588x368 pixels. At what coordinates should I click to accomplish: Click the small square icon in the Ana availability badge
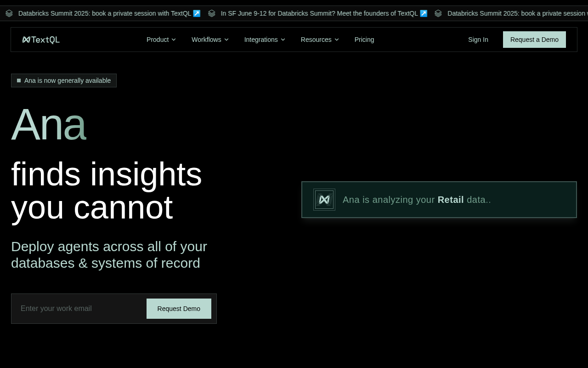19,80
